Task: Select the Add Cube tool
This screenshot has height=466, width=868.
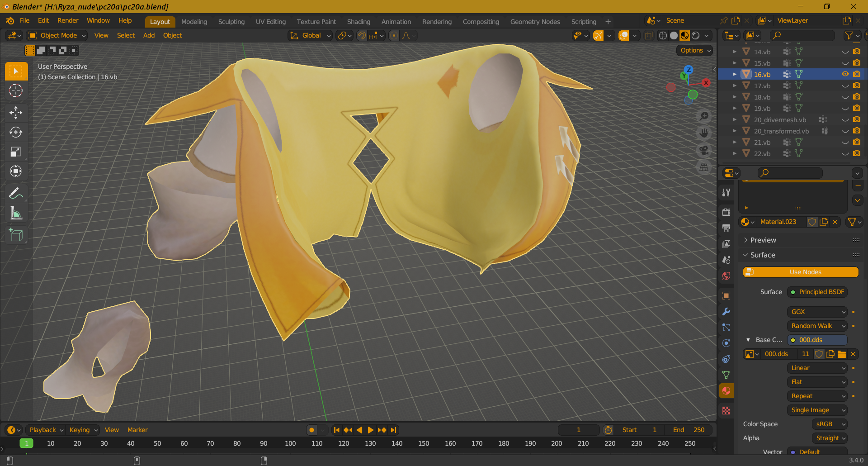Action: (x=16, y=235)
